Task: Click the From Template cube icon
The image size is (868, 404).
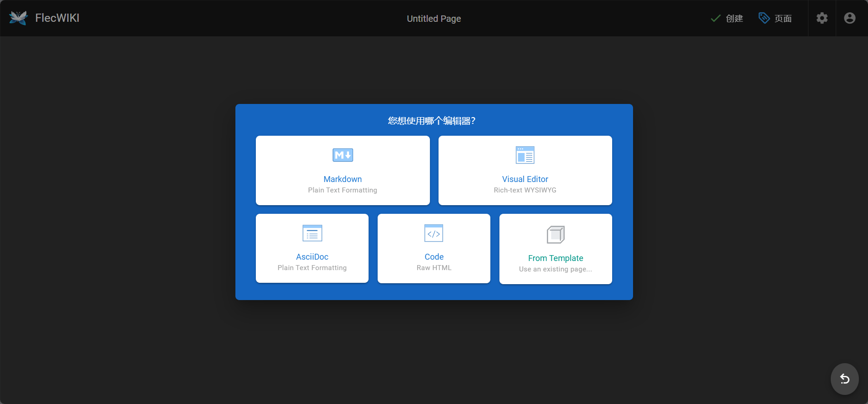Action: [x=555, y=235]
